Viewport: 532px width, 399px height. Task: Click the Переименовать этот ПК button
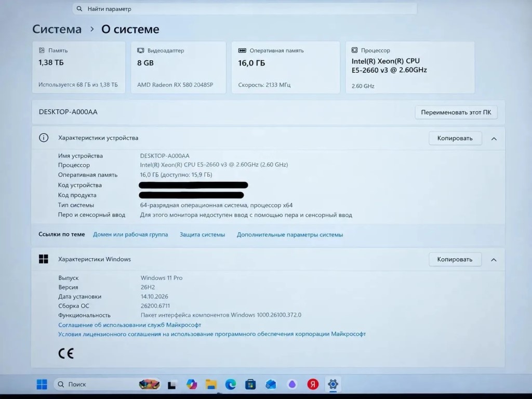pos(456,112)
